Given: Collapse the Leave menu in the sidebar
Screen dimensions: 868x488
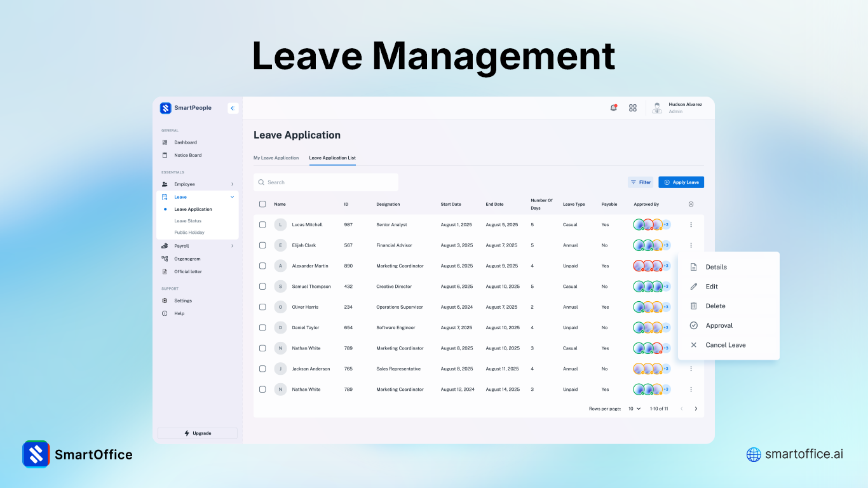Looking at the screenshot, I should point(232,196).
